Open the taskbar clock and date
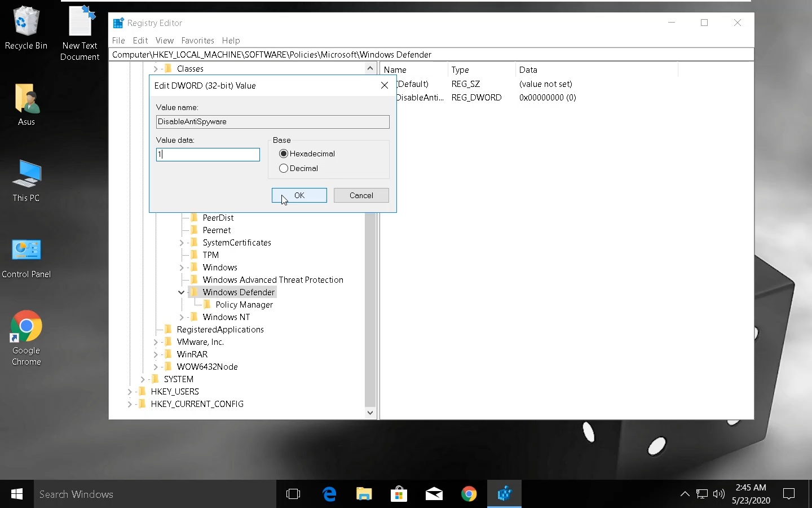The height and width of the screenshot is (508, 812). 751,494
